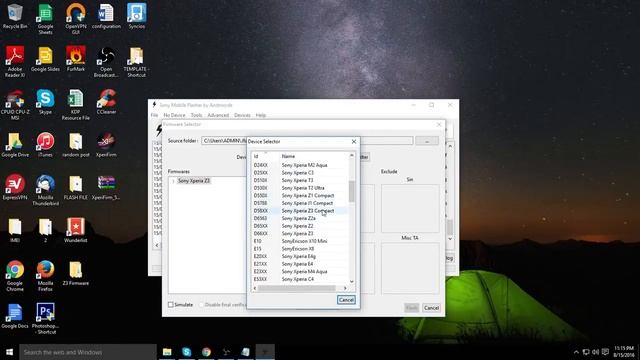640x360 pixels.
Task: Open the random post file icon
Action: pos(76,145)
